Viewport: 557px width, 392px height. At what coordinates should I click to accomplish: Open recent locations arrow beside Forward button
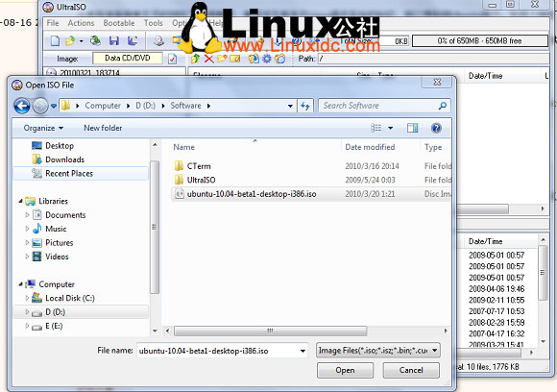tap(54, 106)
